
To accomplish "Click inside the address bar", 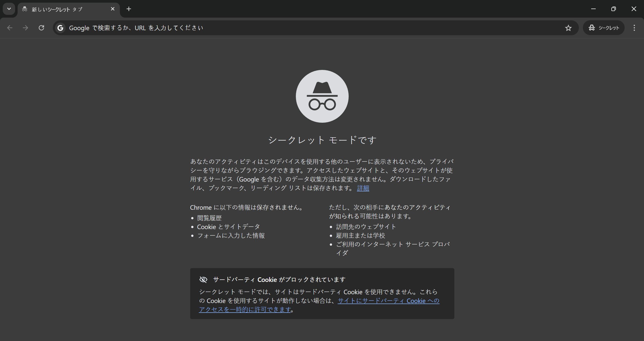I will [252, 28].
